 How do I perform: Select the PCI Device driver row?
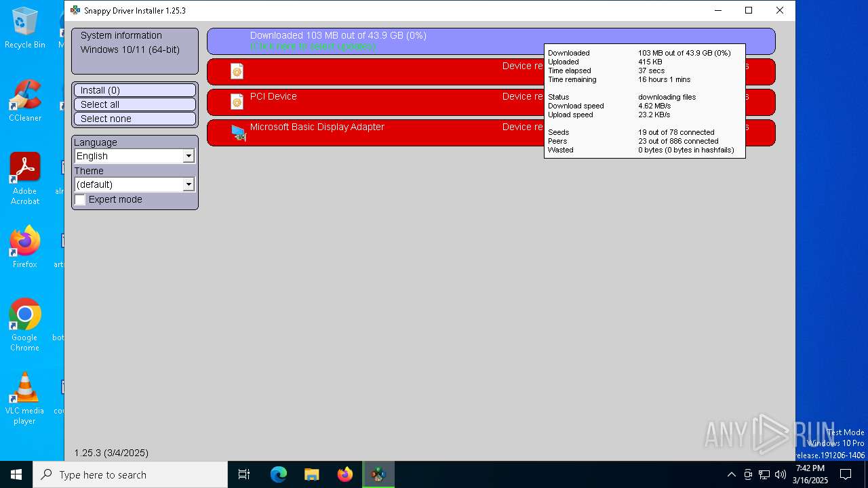pyautogui.click(x=491, y=102)
